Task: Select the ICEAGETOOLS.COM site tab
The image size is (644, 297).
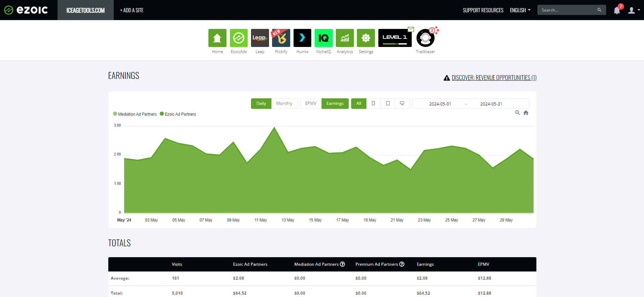Action: tap(85, 10)
